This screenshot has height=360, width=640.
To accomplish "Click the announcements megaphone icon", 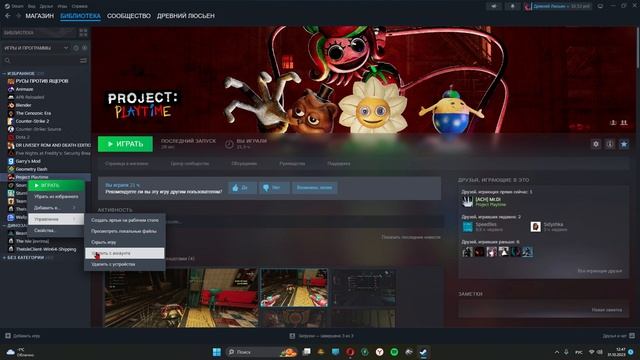I will pyautogui.click(x=494, y=6).
